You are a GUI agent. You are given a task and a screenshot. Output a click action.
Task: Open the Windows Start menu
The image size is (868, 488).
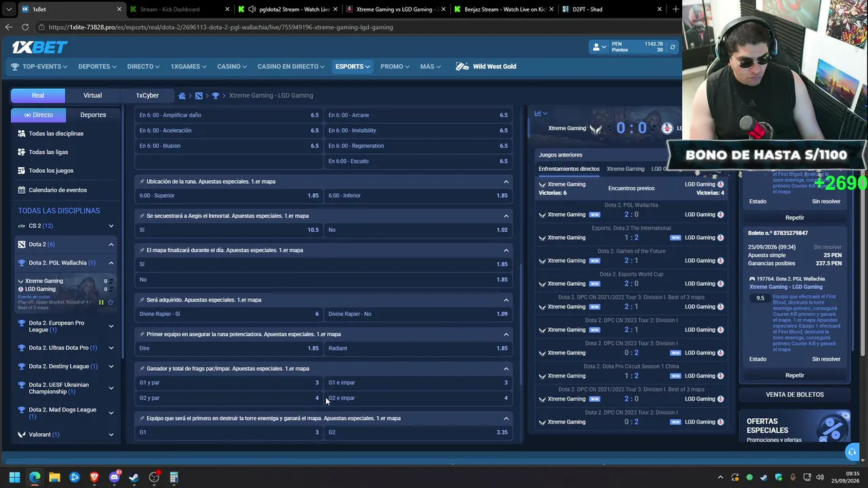pos(14,477)
